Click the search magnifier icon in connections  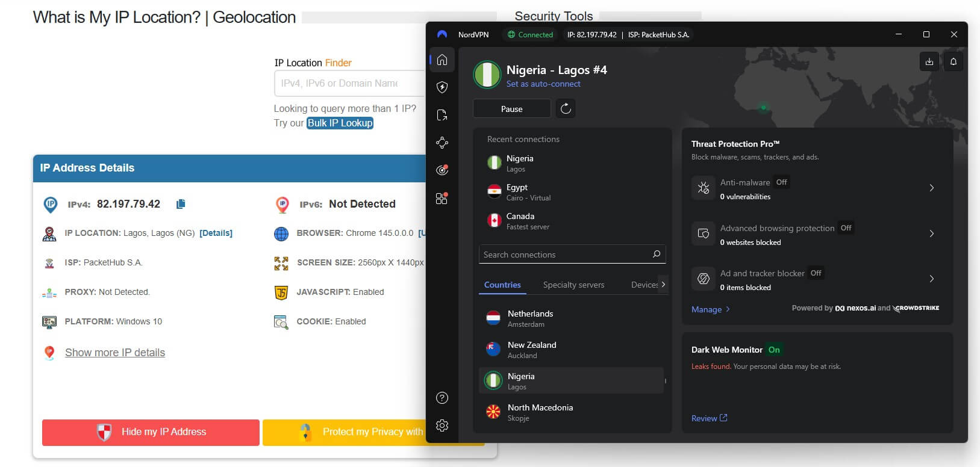tap(657, 254)
